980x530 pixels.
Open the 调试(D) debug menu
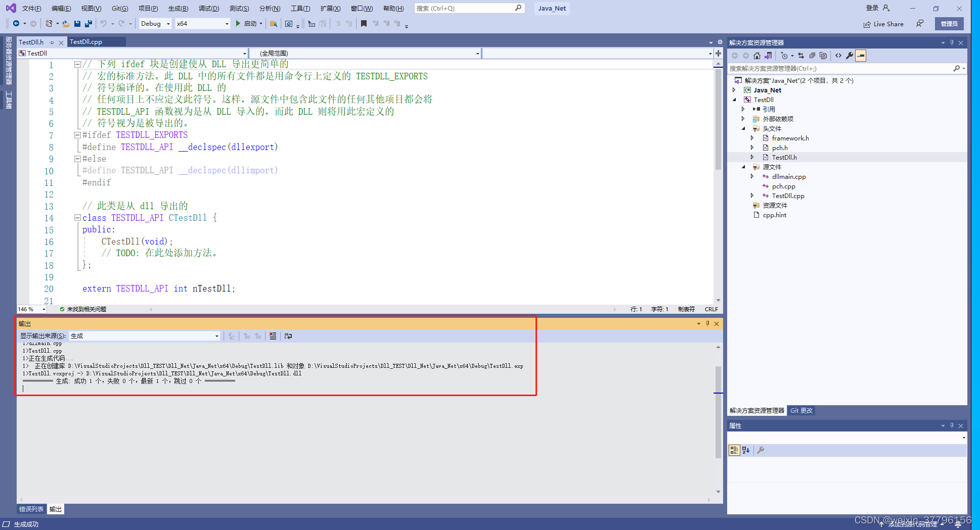(209, 9)
